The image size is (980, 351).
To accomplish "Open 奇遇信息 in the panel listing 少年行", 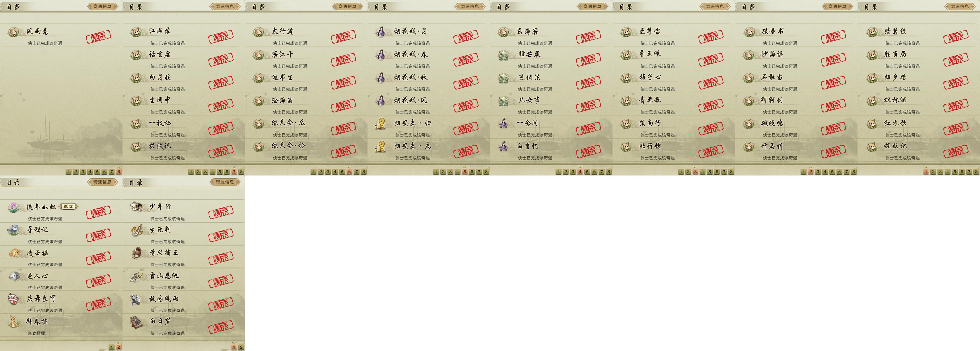I will click(225, 182).
